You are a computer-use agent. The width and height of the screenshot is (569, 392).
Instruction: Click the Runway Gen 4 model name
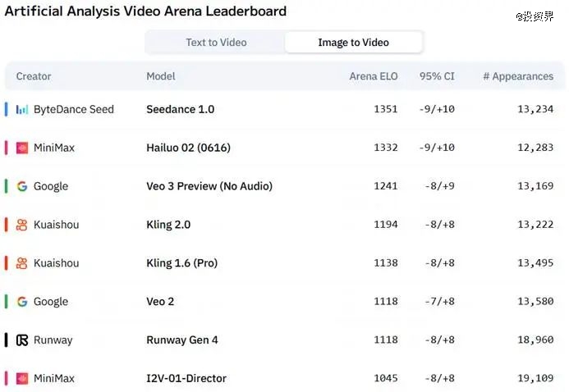(182, 340)
